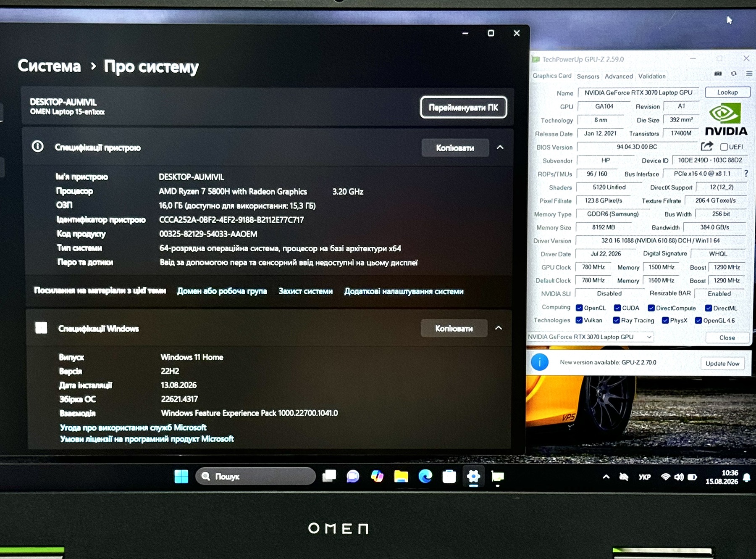Open the Windows Start menu
This screenshot has width=756, height=559.
pos(181,476)
